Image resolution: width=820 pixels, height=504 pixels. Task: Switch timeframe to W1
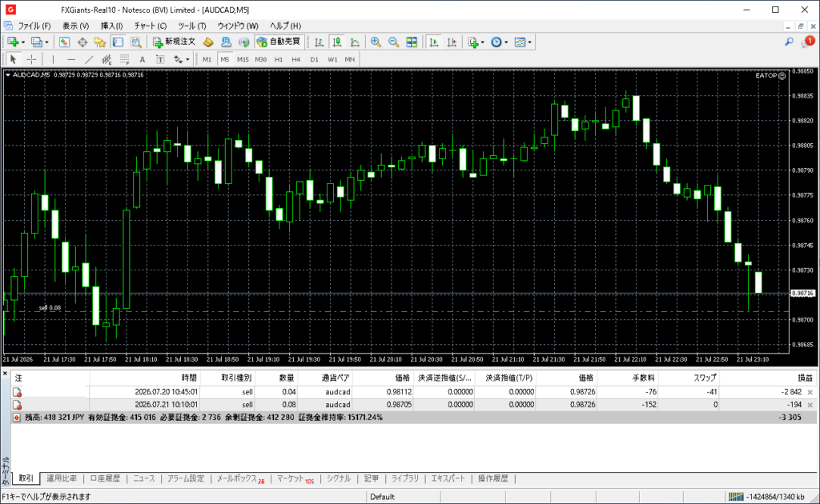pyautogui.click(x=332, y=59)
